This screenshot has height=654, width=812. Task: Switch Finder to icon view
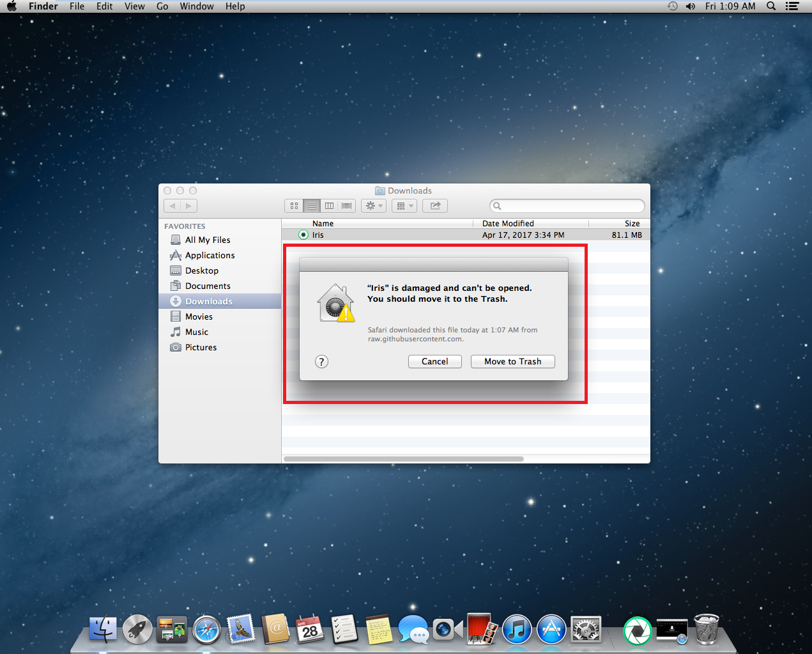point(295,206)
